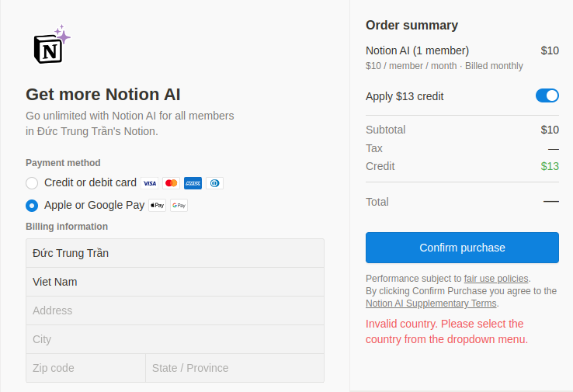
Task: Click the Mastercard icon
Action: click(x=172, y=183)
